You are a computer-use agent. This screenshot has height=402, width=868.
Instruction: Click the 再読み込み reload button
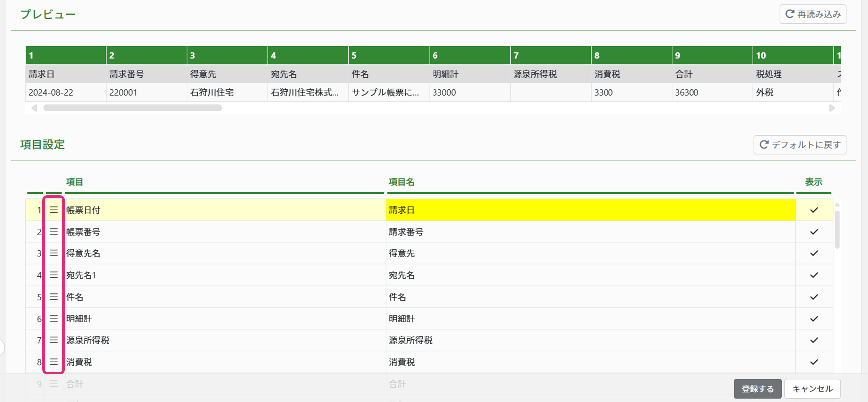coord(812,14)
